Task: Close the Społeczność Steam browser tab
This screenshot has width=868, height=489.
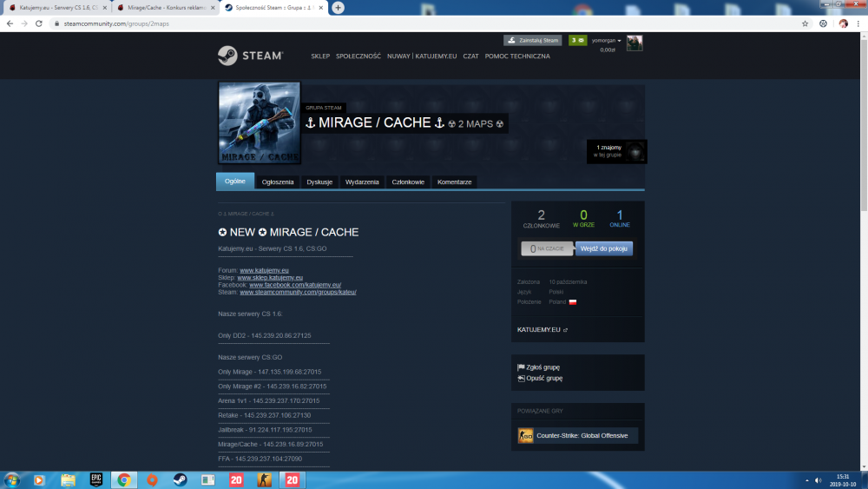Action: pos(320,8)
